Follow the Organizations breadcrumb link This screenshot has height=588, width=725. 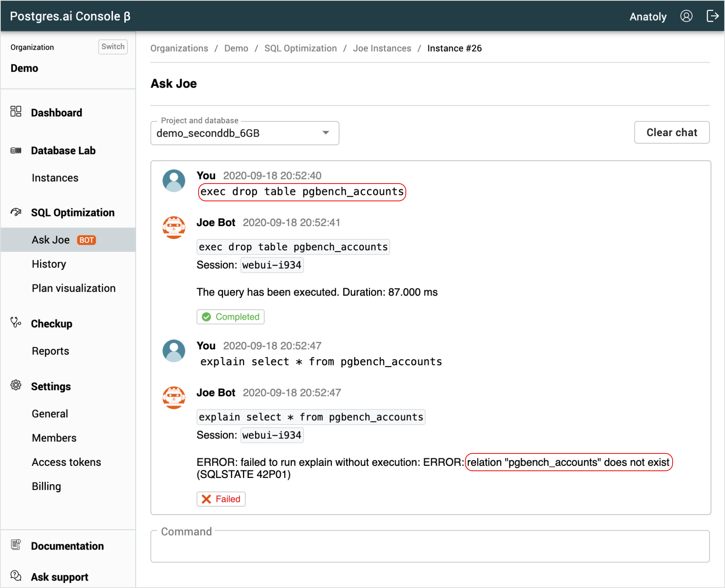pyautogui.click(x=179, y=48)
